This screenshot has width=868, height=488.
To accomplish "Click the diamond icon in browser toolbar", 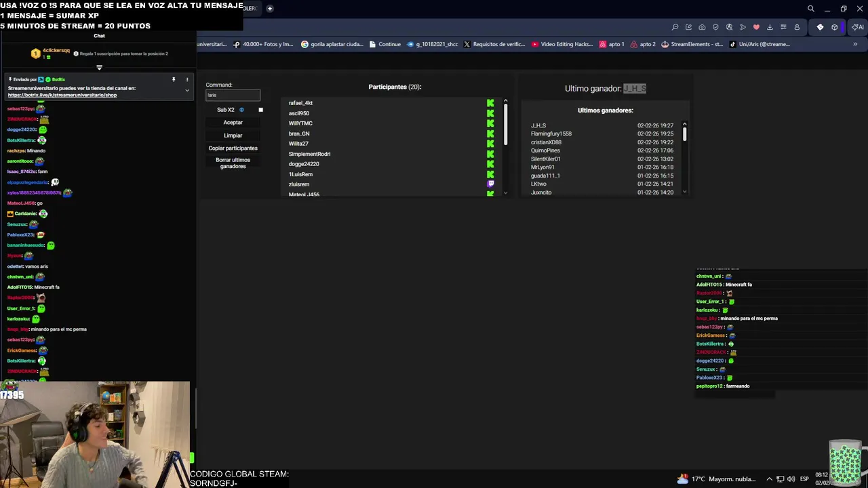I will click(x=820, y=27).
